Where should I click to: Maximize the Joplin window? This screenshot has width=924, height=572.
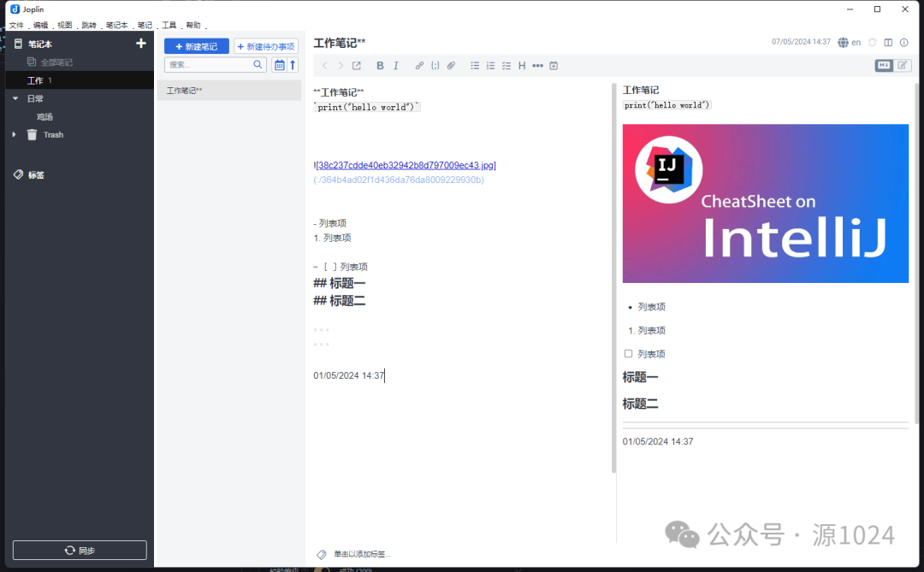(x=878, y=9)
